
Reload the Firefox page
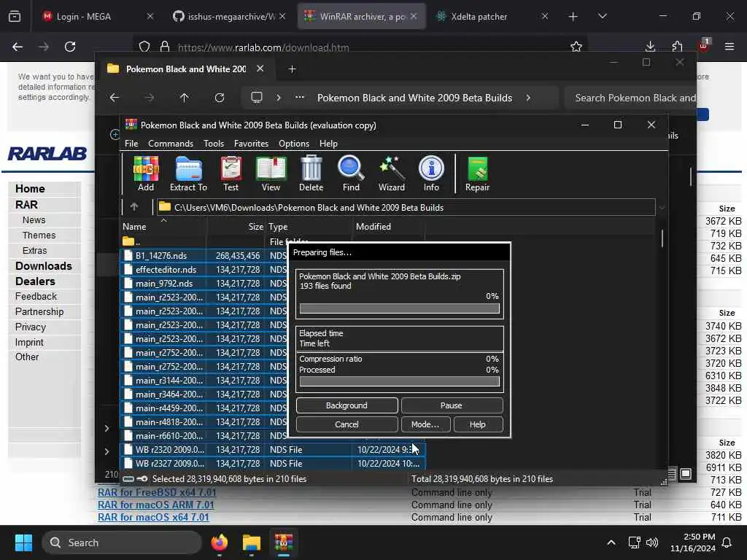tap(70, 47)
